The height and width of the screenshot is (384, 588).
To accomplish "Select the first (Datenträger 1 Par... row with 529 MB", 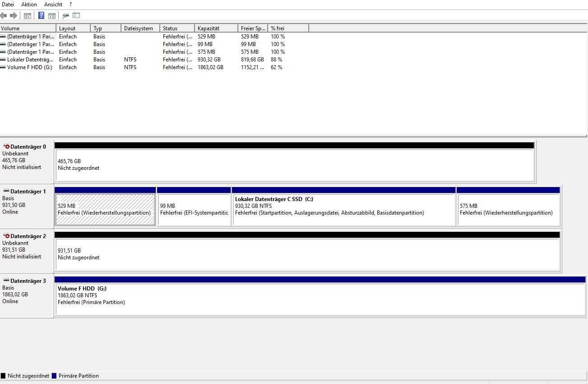I will click(x=31, y=37).
